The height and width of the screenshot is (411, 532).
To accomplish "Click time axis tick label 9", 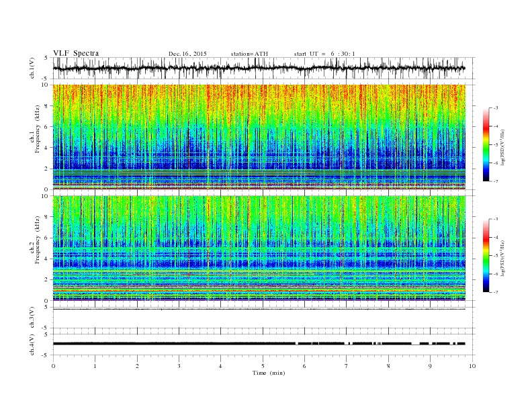I will click(x=430, y=366).
